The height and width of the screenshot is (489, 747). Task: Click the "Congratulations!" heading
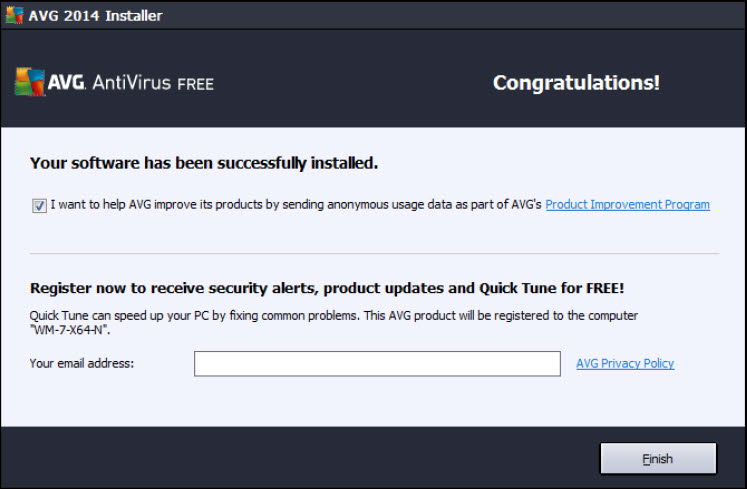click(x=576, y=83)
